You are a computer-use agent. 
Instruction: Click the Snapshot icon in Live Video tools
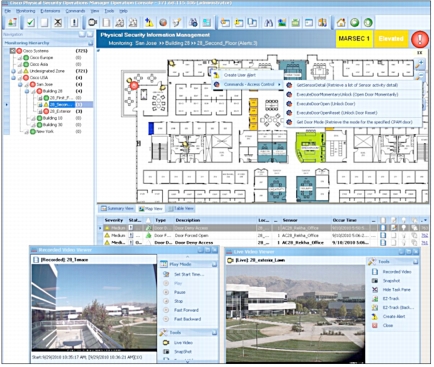[375, 281]
